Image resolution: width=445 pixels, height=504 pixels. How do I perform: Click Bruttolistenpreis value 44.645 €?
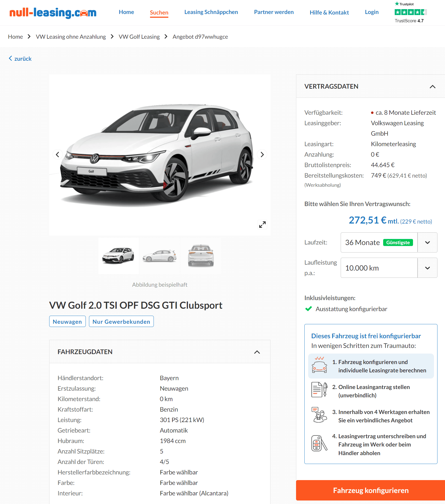383,165
